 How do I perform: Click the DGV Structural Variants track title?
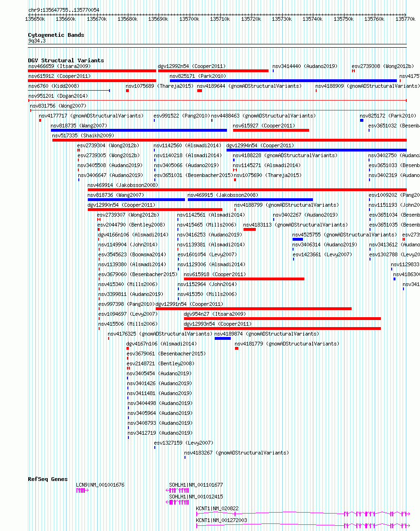coord(66,60)
